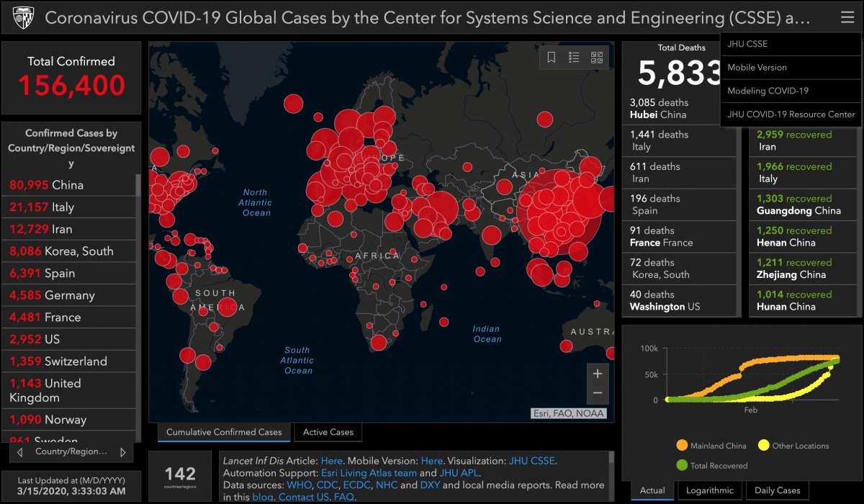Open the FAQ link
Image resolution: width=864 pixels, height=504 pixels.
click(x=343, y=498)
